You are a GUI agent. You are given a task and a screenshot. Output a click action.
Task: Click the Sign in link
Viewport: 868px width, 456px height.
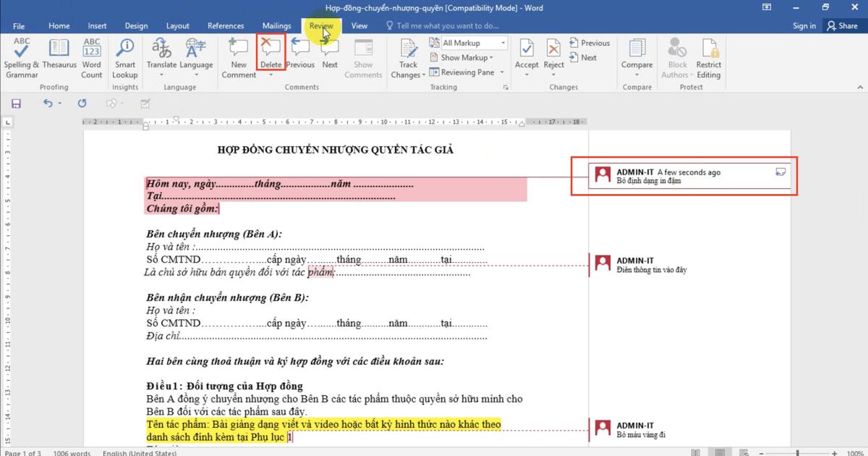coord(804,25)
